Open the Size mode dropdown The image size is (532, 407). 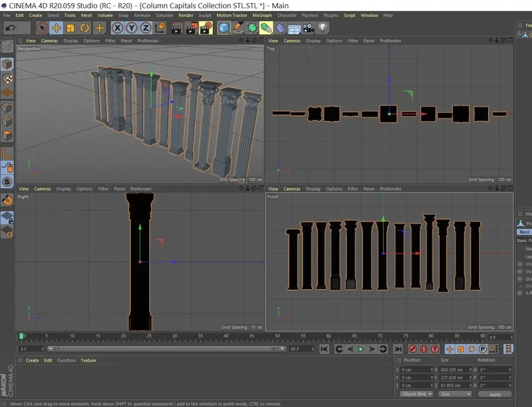pyautogui.click(x=455, y=394)
